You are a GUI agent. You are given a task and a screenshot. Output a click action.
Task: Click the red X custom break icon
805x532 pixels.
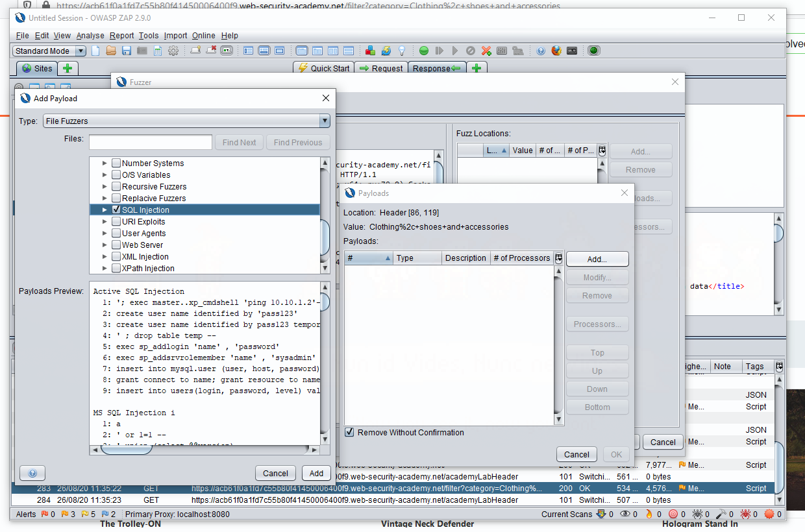coord(486,51)
